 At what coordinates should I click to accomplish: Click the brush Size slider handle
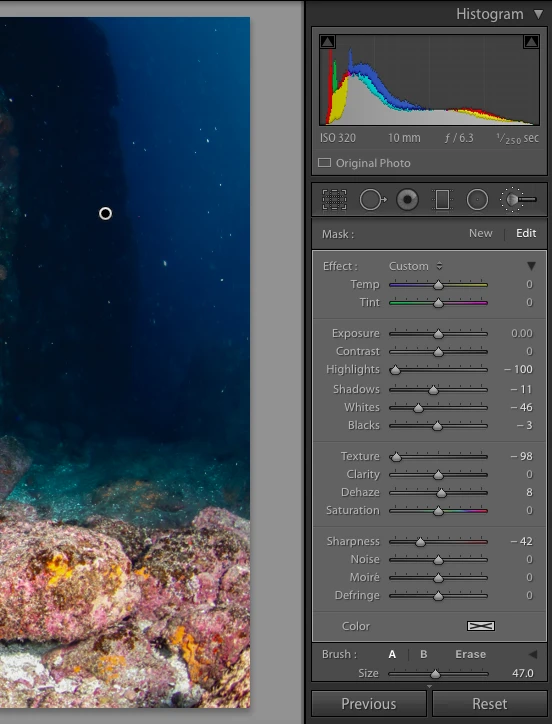coord(435,675)
